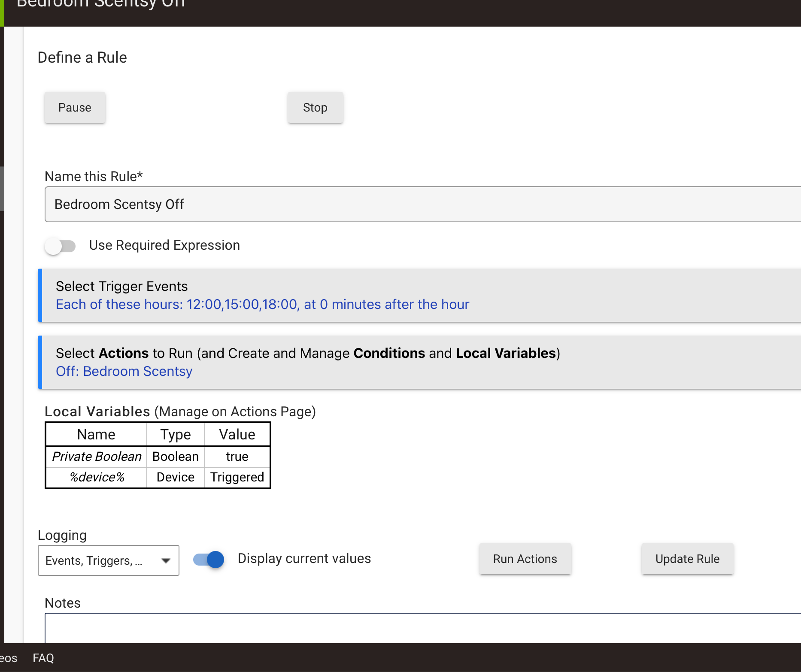Expand the Select Trigger Events section

click(122, 286)
